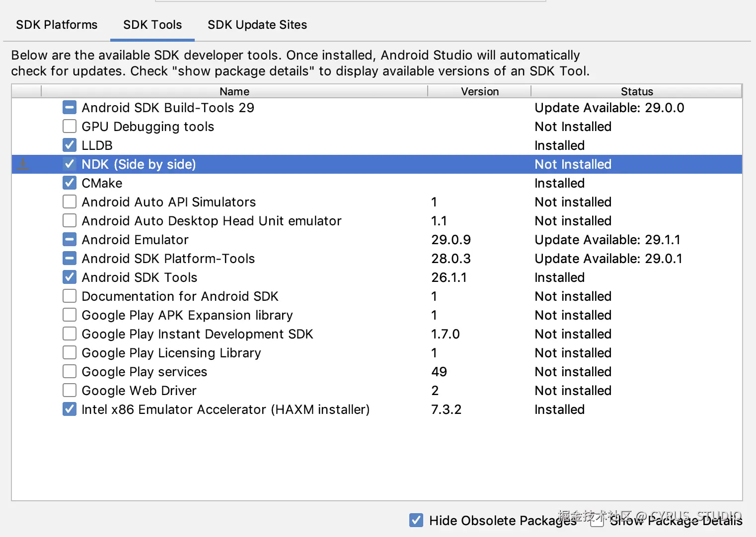
Task: Enable the GPU Debugging tools checkbox
Action: point(70,127)
